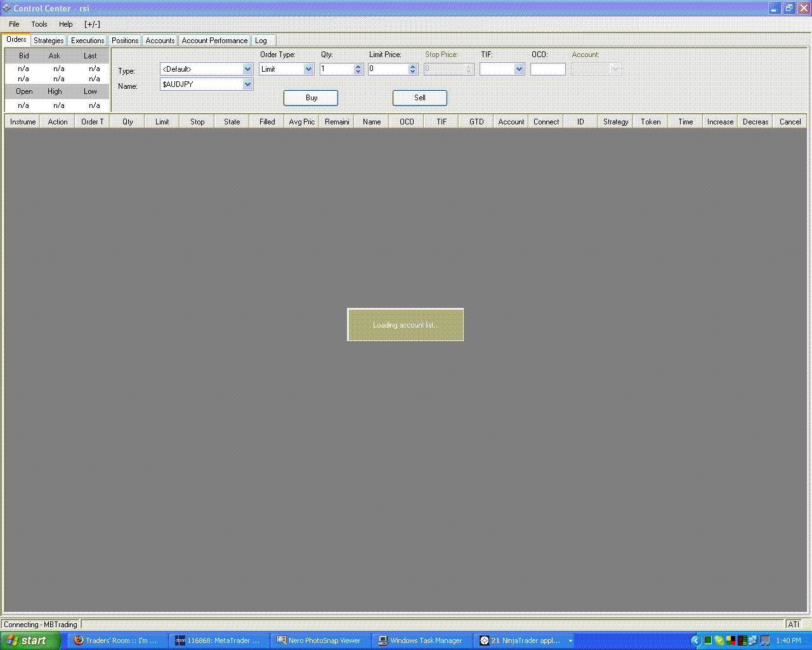
Task: Raise Limit Price with the up arrow
Action: (413, 67)
